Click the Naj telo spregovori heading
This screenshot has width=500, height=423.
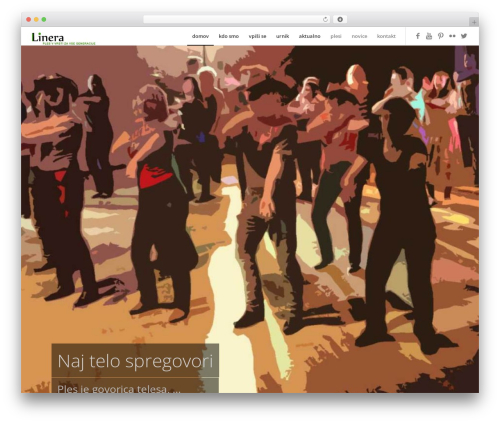point(135,361)
